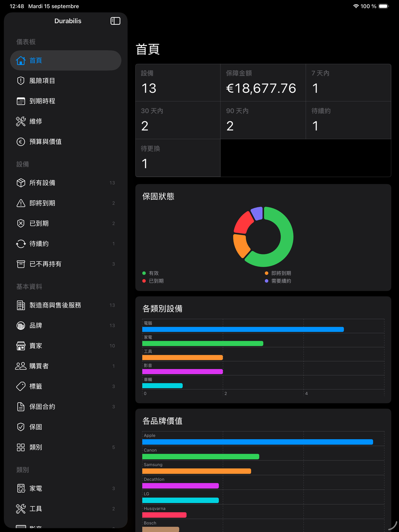Click the red 已到期 legend dot

pyautogui.click(x=144, y=281)
